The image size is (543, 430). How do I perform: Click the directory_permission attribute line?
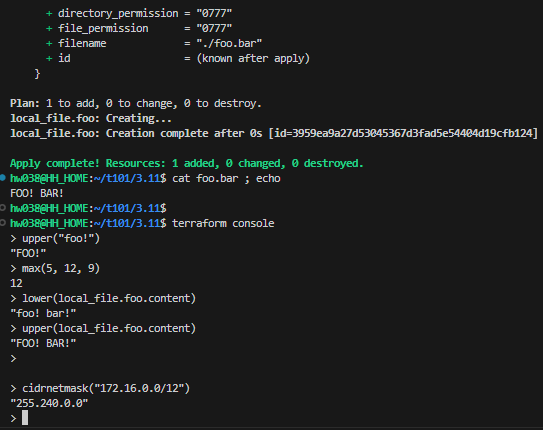(x=139, y=14)
